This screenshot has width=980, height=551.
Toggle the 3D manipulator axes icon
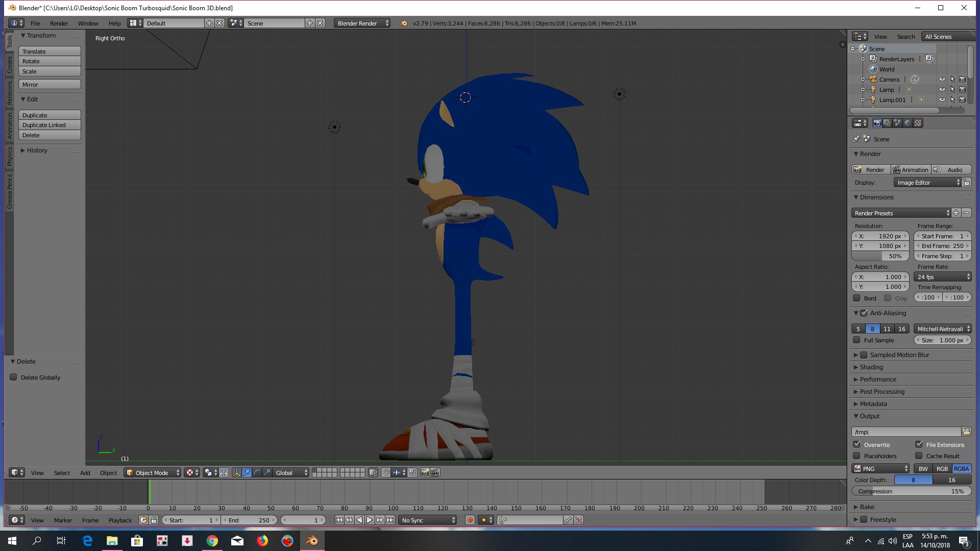(236, 472)
